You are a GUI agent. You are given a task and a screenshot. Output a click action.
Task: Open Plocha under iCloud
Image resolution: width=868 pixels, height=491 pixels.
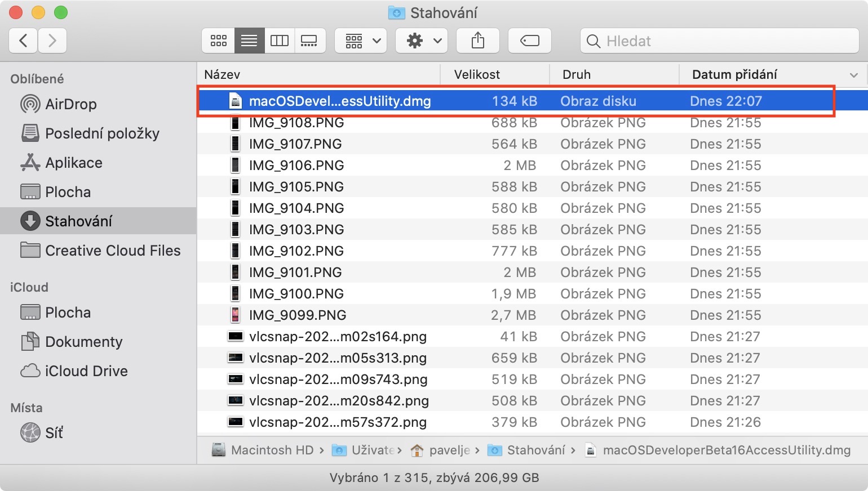(98, 313)
